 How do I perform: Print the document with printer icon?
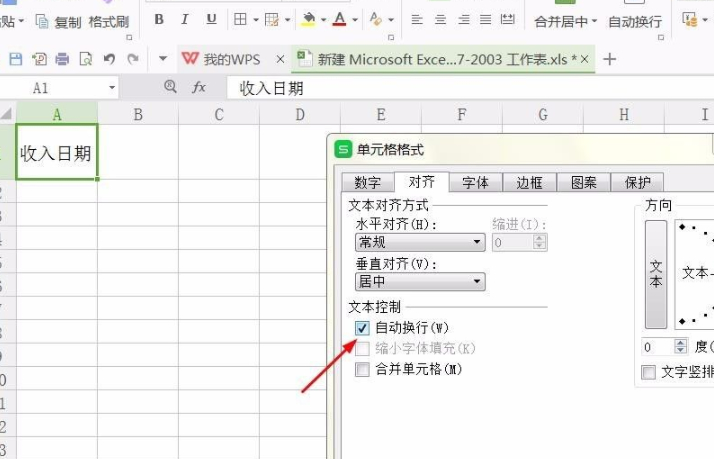tap(62, 59)
